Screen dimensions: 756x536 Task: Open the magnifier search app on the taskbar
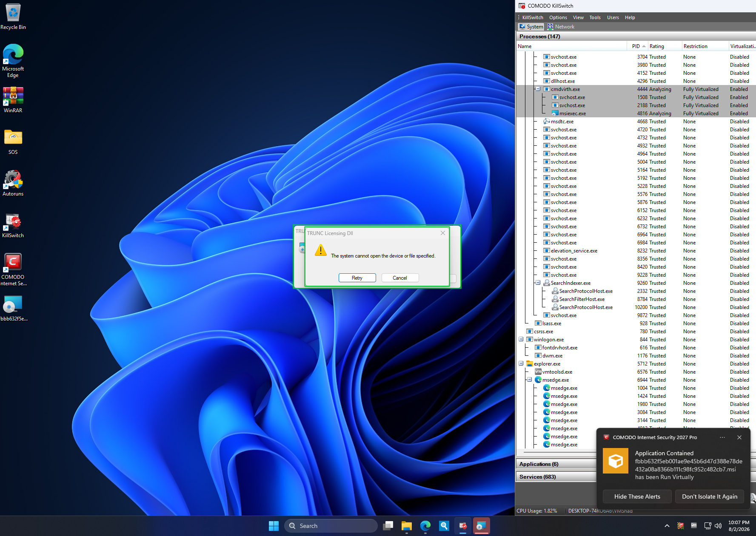[444, 526]
